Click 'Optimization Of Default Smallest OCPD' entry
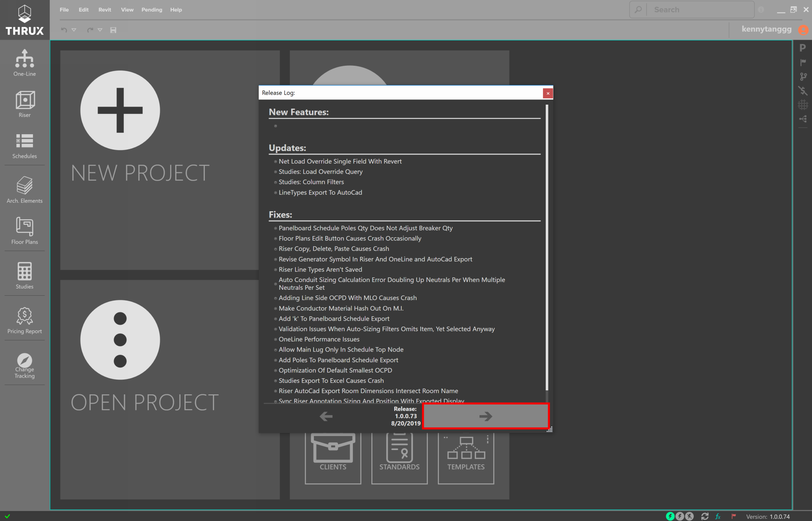Image resolution: width=812 pixels, height=521 pixels. pyautogui.click(x=335, y=370)
